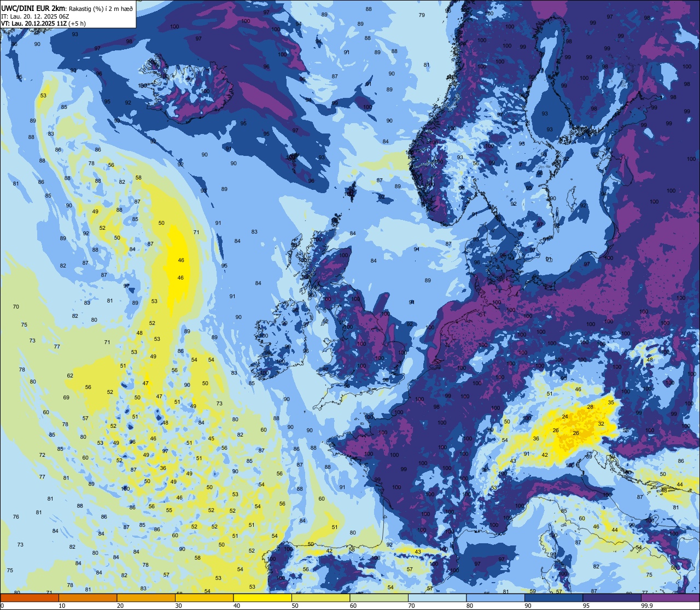Click the '10' legend scale label
Screen dimensions: 700x610
(x=62, y=606)
